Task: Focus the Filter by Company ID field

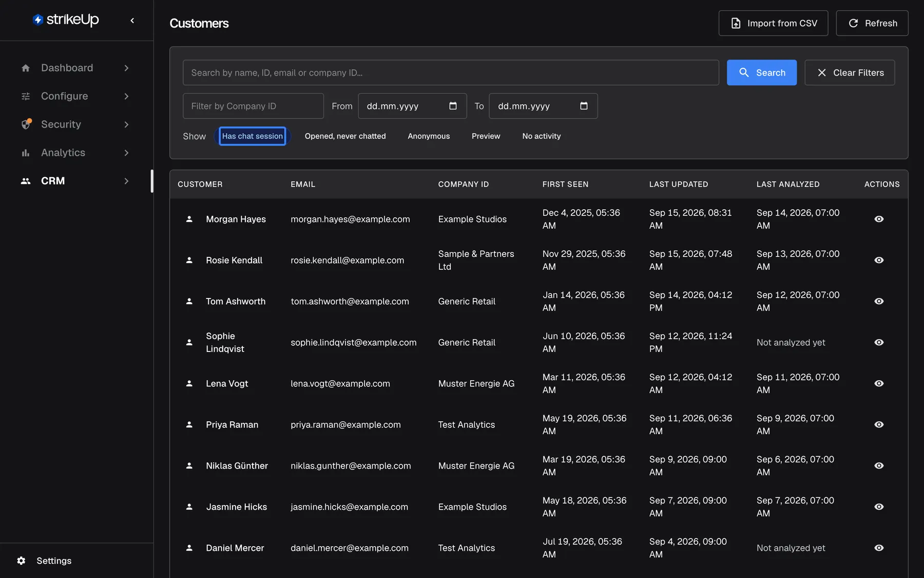Action: (253, 106)
